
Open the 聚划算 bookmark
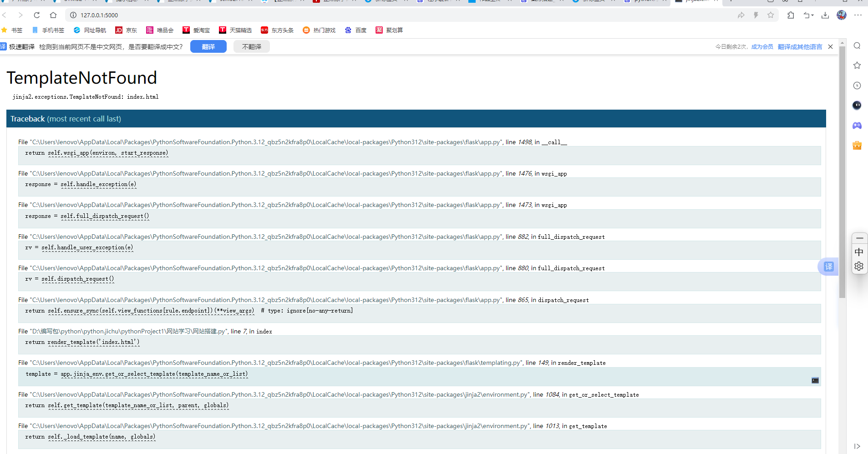389,30
